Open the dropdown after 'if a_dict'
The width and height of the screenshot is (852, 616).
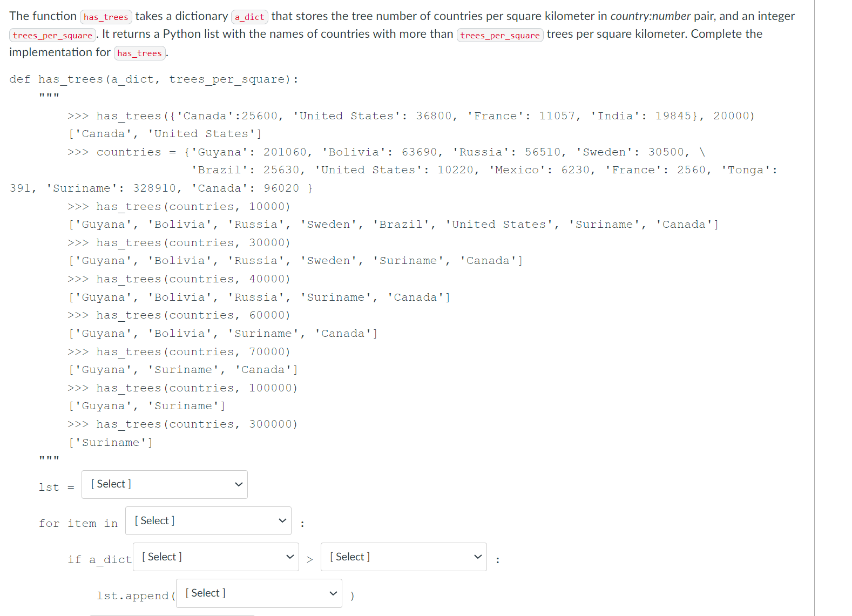coord(216,557)
